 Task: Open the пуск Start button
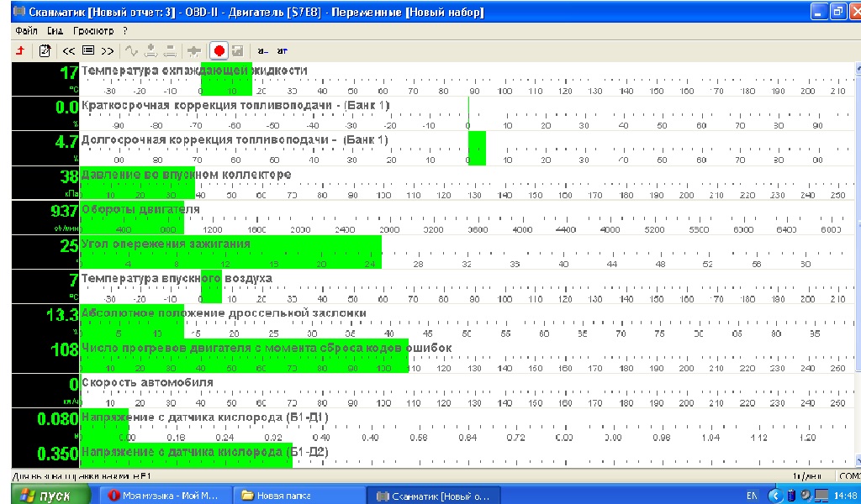[x=48, y=496]
